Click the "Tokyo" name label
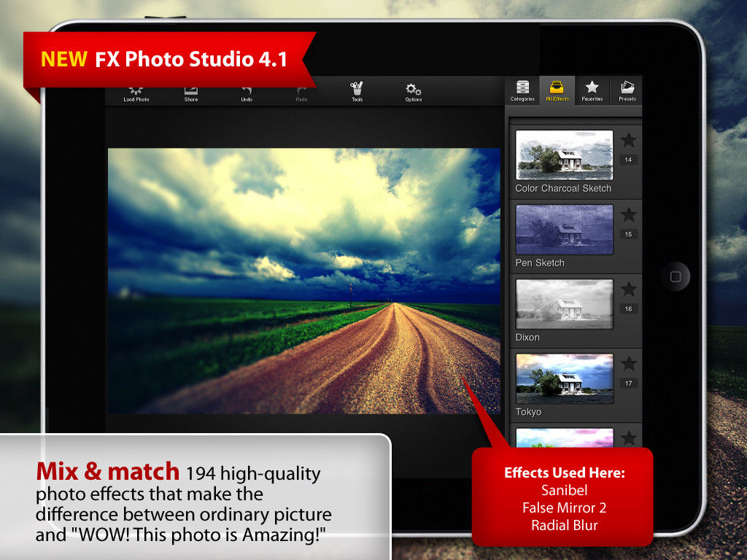 [528, 412]
